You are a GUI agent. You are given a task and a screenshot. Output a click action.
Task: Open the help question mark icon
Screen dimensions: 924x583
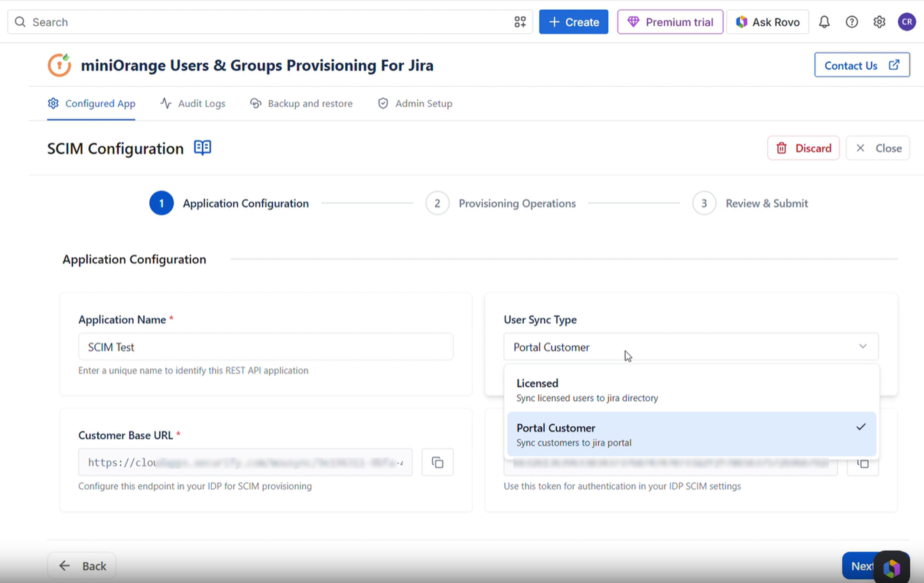[852, 22]
